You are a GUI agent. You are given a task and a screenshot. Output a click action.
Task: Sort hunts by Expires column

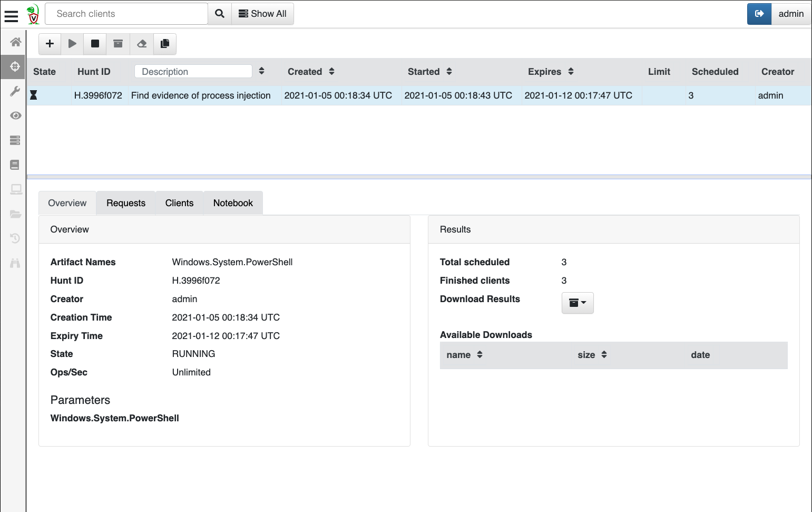(x=571, y=72)
